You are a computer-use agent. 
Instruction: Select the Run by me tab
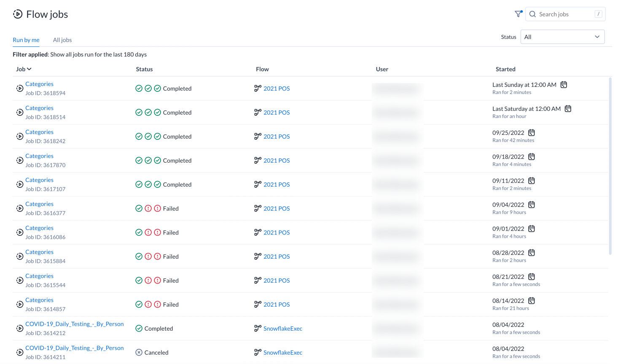(x=26, y=40)
